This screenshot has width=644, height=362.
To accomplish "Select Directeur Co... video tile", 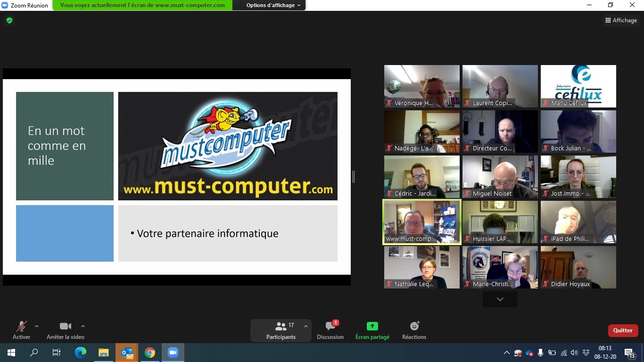I will tap(500, 132).
